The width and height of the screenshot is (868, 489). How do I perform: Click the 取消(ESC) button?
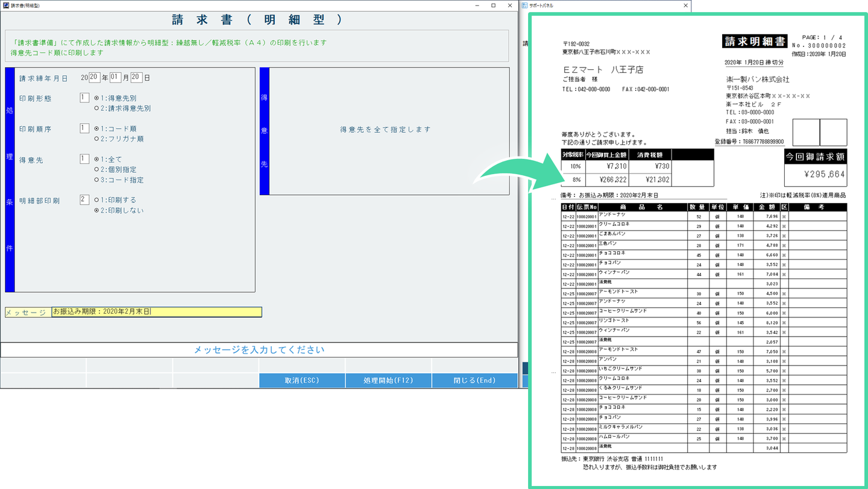point(302,381)
